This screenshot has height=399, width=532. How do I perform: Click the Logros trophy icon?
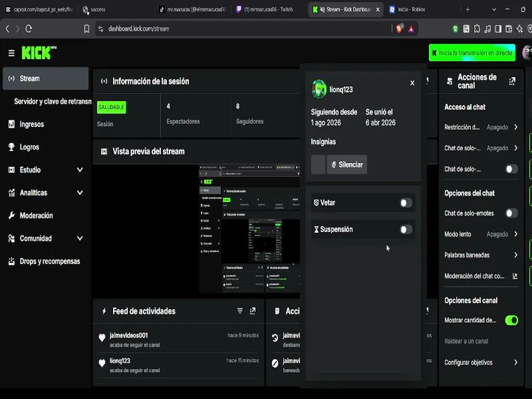(x=12, y=147)
